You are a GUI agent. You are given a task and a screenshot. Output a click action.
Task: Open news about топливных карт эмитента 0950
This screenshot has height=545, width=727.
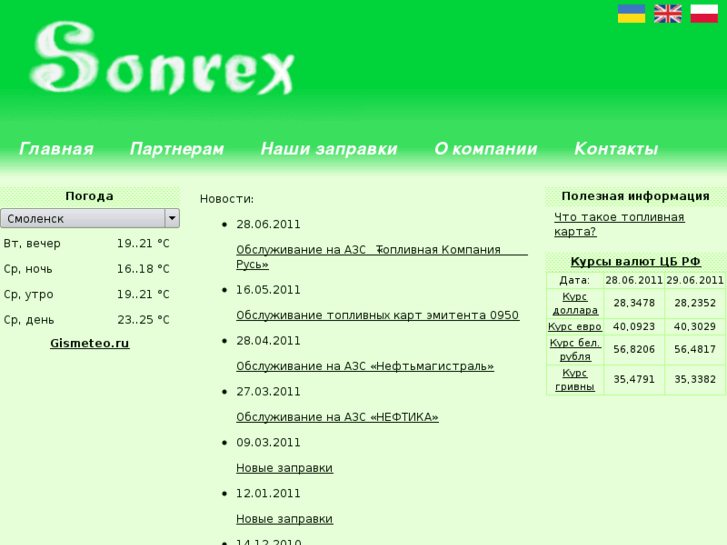pyautogui.click(x=377, y=315)
